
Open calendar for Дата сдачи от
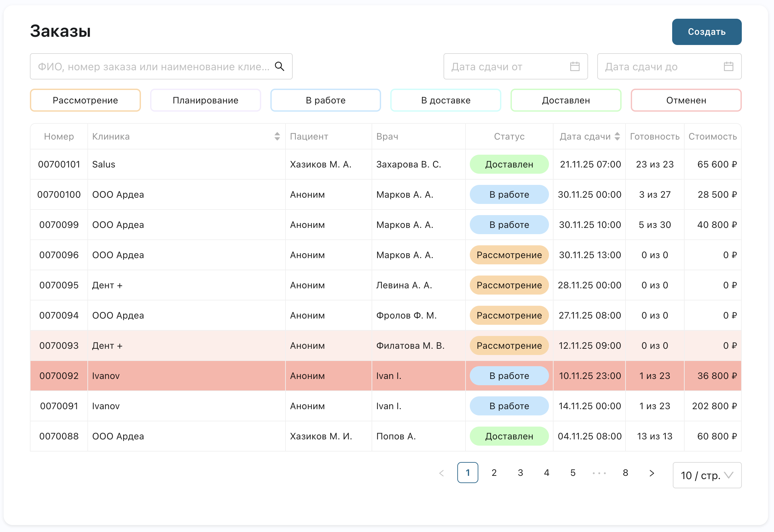574,66
